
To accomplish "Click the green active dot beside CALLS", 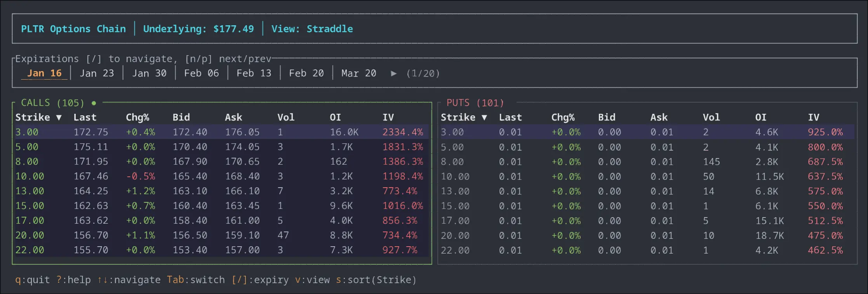I will coord(94,103).
